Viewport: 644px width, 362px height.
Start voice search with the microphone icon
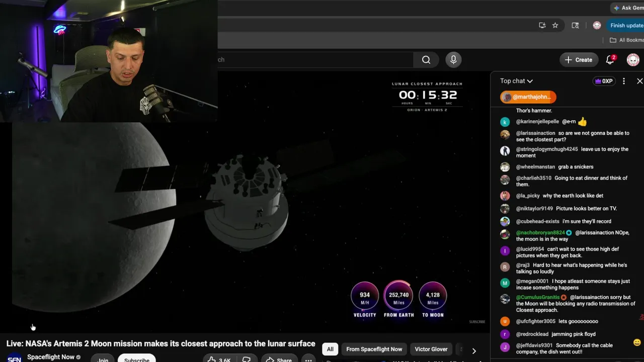pyautogui.click(x=453, y=60)
